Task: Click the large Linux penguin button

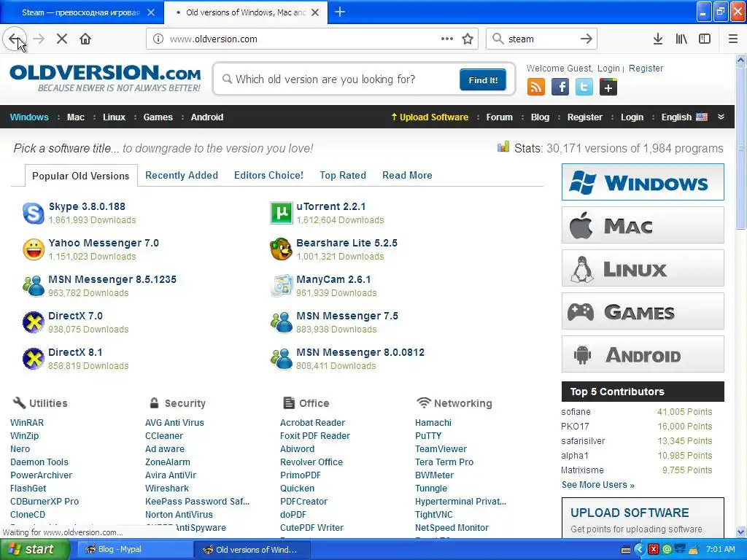Action: pyautogui.click(x=643, y=268)
